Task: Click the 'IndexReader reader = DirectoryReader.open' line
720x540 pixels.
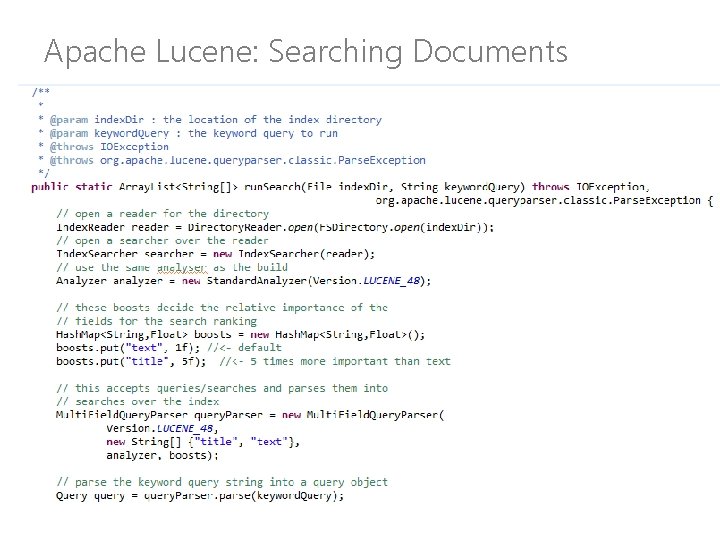Action: 275,227
